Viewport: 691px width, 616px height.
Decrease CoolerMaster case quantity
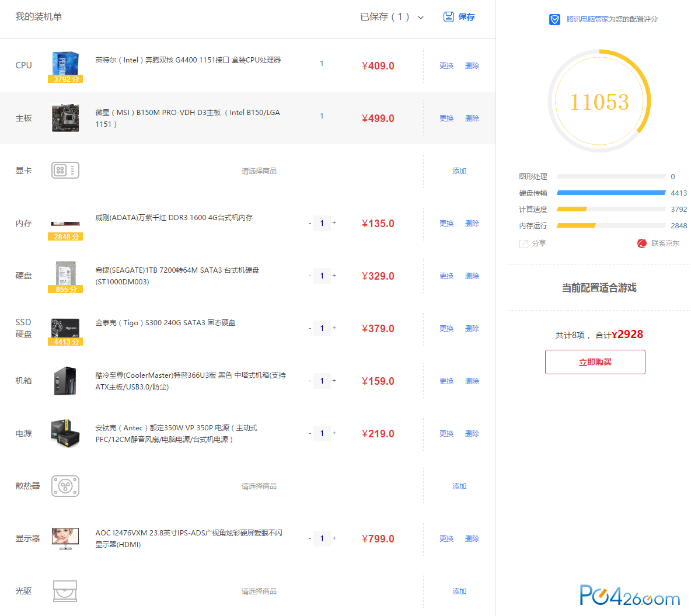310,381
